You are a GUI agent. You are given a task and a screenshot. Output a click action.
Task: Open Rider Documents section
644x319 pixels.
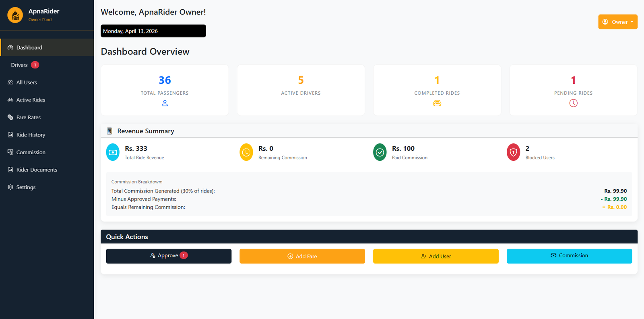47,170
